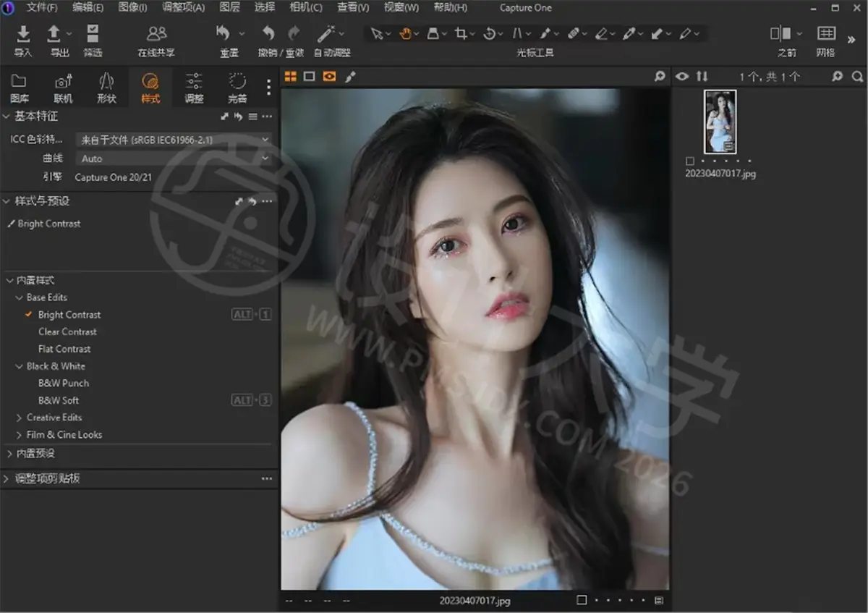
Task: Open the online sharing (在线共享) icon
Action: (x=156, y=34)
